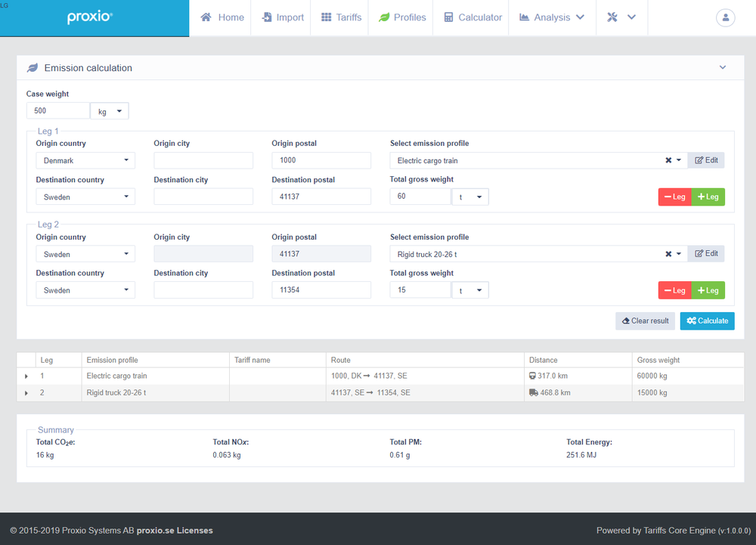Click Leg 1 Origin postal field 1000
Screen dimensions: 756x545
[x=321, y=160]
